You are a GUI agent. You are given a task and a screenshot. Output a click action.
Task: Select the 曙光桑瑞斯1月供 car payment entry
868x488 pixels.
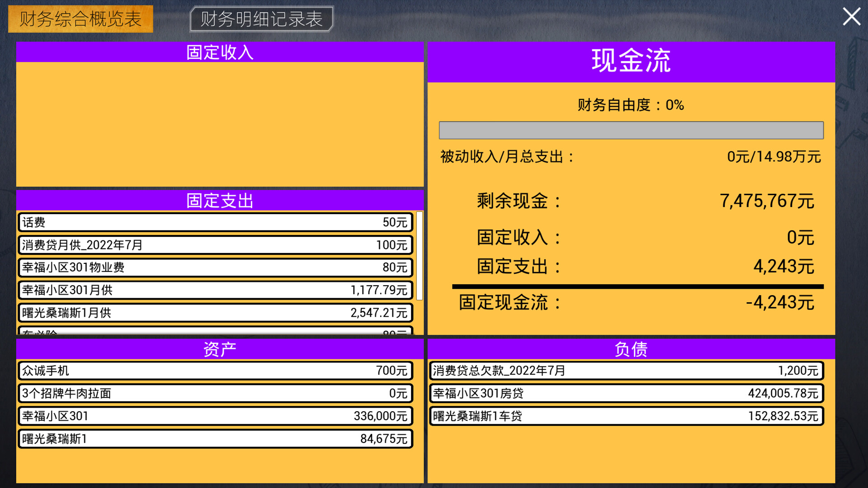pos(214,313)
